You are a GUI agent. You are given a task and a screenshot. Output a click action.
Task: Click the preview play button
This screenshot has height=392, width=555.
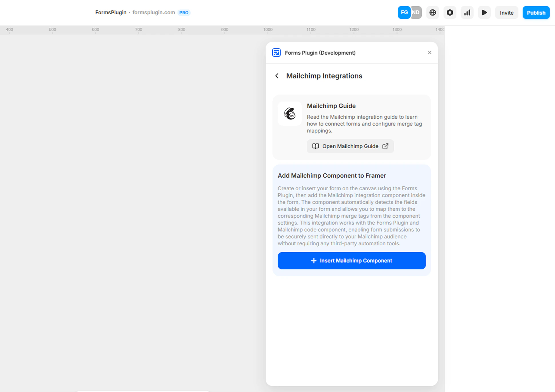484,13
